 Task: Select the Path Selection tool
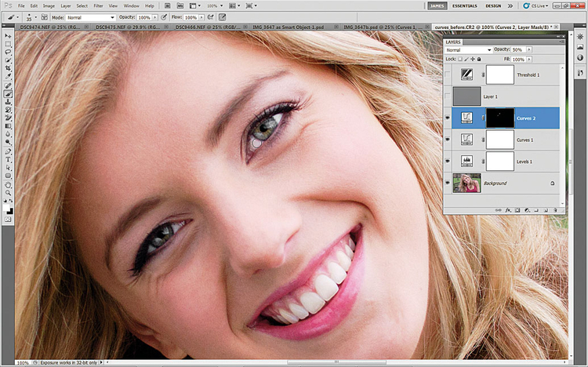coord(8,168)
